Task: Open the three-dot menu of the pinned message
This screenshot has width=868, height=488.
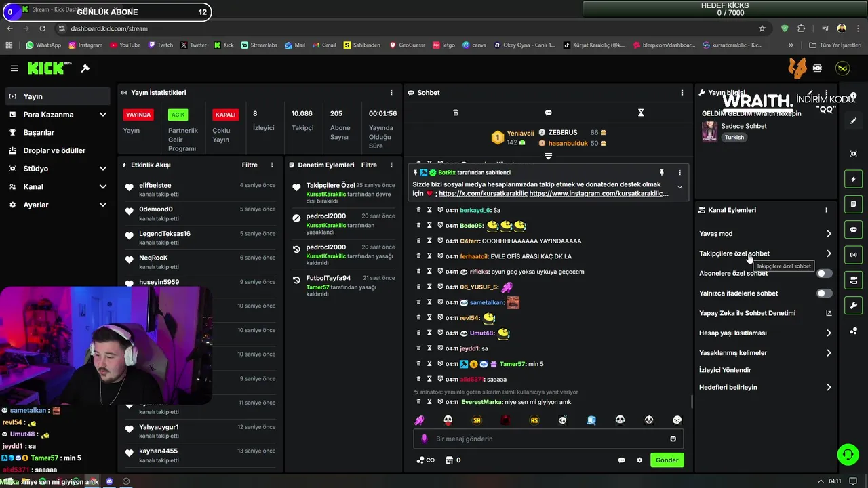Action: (679, 173)
